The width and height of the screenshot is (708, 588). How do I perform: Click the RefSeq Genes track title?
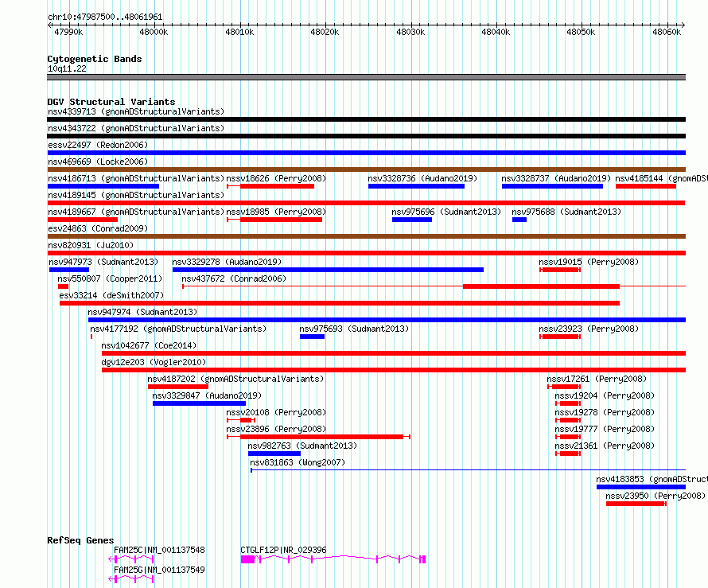tap(80, 540)
